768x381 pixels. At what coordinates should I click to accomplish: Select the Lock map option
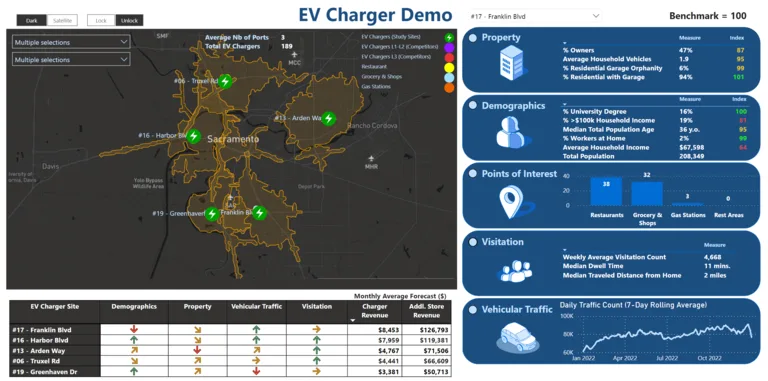101,21
